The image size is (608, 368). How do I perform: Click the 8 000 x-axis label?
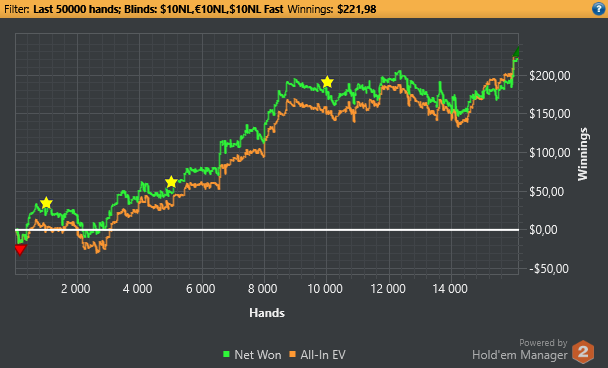[263, 289]
